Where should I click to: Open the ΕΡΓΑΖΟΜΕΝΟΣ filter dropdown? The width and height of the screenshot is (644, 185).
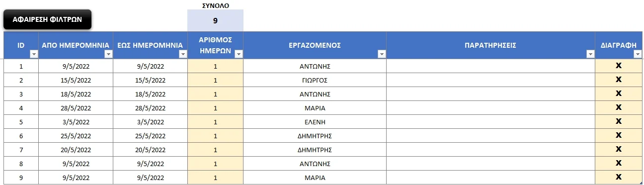coord(382,54)
